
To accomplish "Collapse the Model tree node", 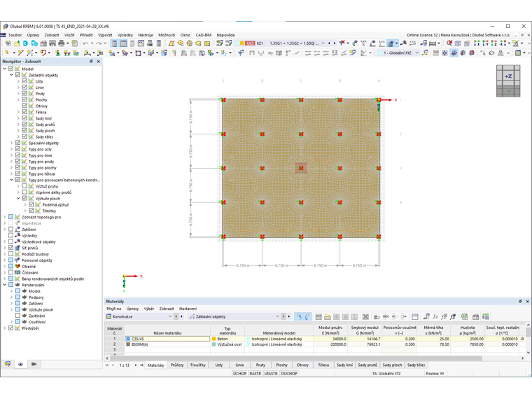I will coord(5,69).
